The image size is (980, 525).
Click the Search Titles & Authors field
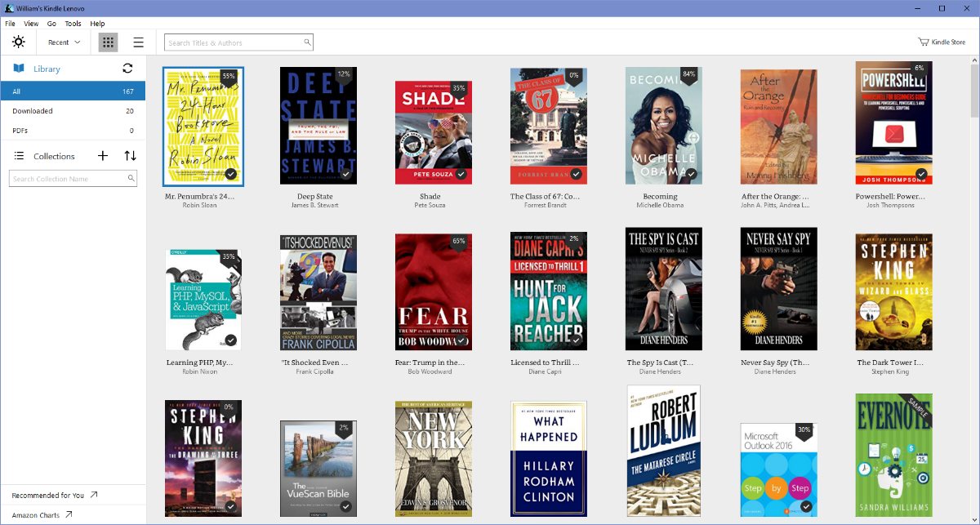(x=238, y=42)
